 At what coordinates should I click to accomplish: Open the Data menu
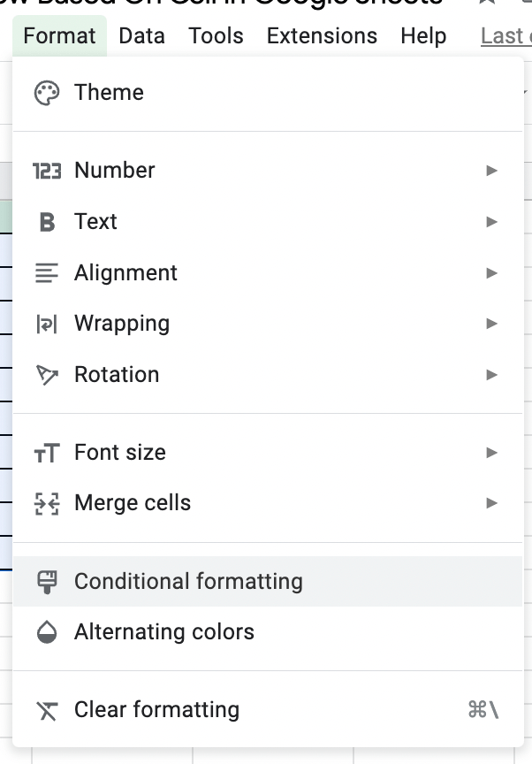click(x=141, y=36)
